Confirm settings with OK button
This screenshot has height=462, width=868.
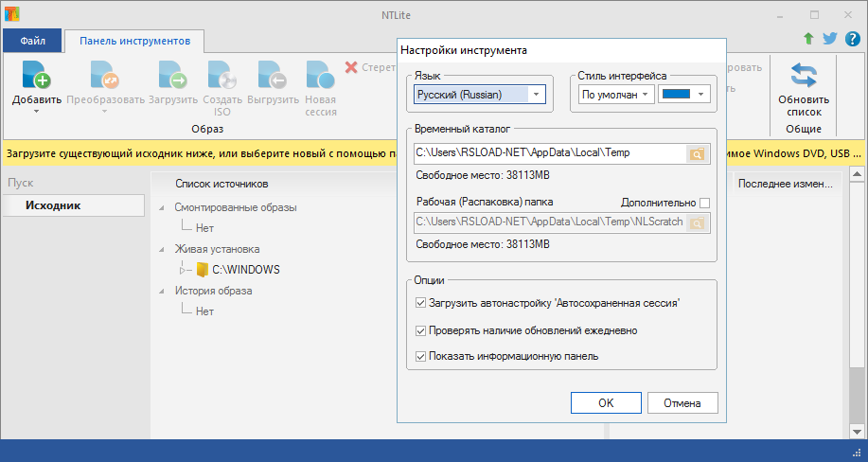pos(606,402)
